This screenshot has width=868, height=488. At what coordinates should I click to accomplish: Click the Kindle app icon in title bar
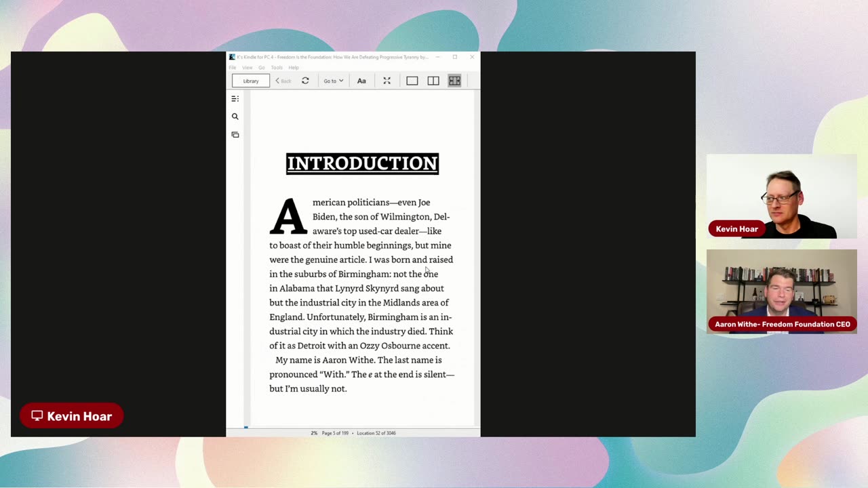(x=232, y=57)
